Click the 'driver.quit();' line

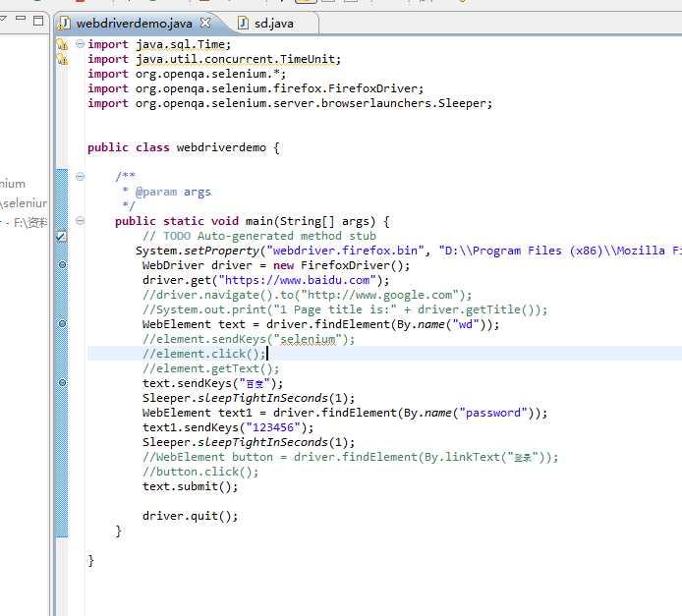(190, 517)
